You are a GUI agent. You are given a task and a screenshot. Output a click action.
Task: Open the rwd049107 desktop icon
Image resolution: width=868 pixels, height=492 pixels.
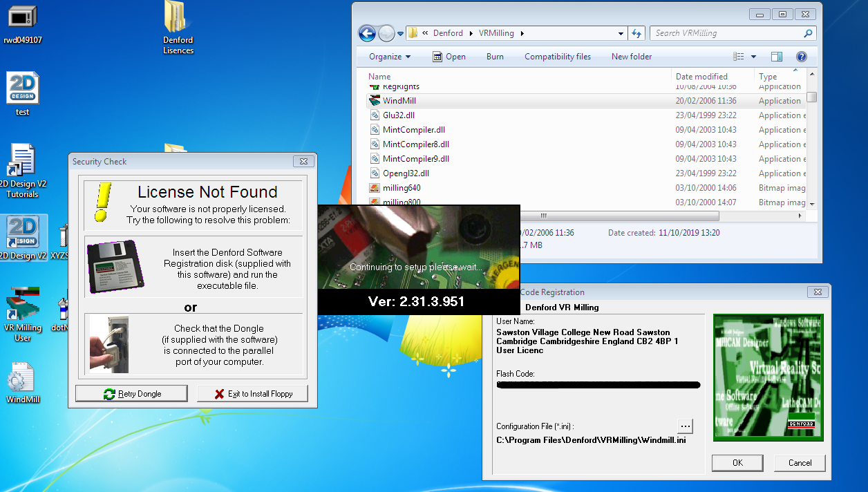point(22,19)
